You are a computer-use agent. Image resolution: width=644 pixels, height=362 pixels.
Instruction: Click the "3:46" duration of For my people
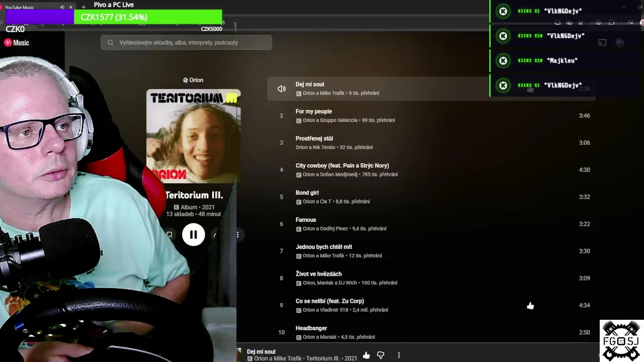[x=584, y=116]
